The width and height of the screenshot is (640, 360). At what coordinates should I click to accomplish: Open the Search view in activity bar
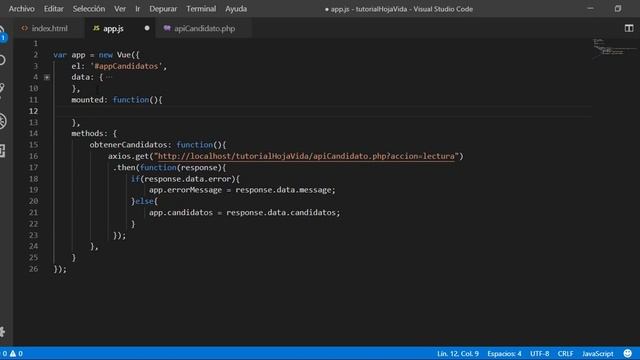[x=2, y=60]
